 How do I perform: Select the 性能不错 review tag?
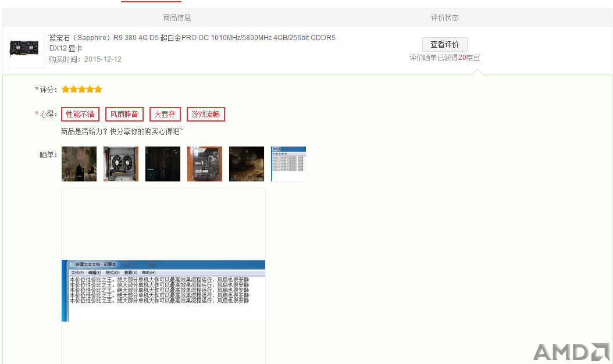coord(80,114)
